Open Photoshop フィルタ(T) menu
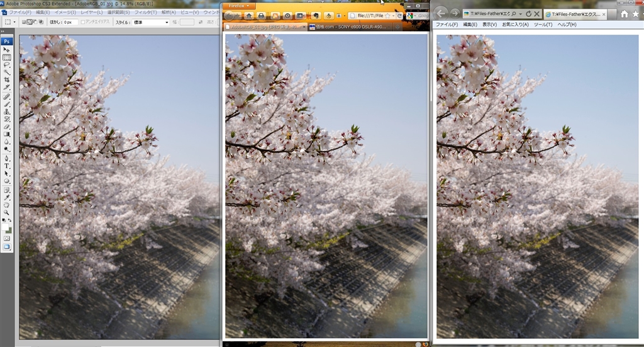 (x=145, y=13)
